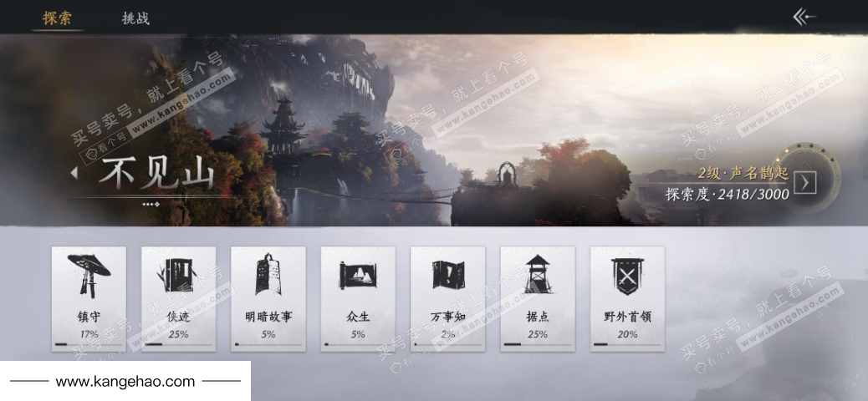The height and width of the screenshot is (401, 868).
Task: Select the 据点 watchtower icon
Action: click(538, 274)
